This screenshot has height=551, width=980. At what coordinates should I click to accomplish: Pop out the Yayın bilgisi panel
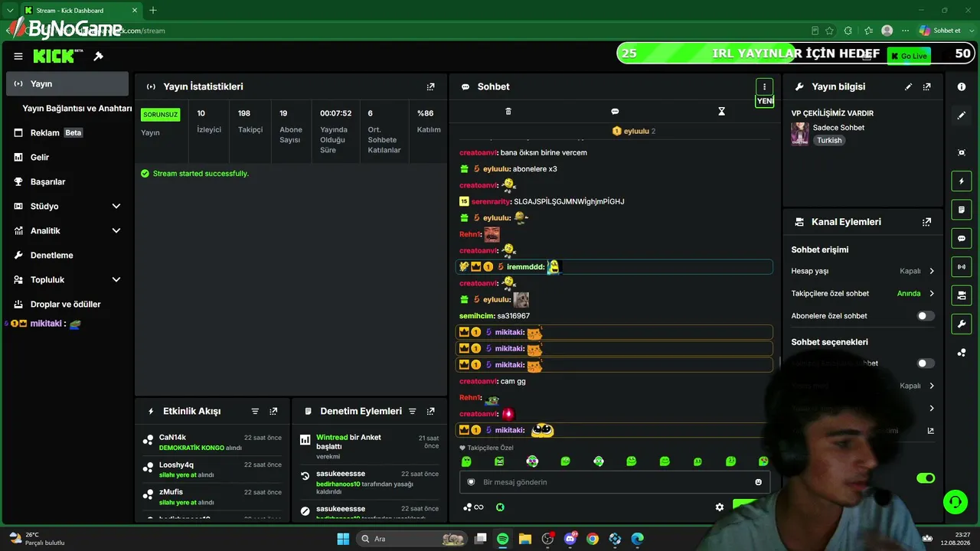tap(927, 86)
